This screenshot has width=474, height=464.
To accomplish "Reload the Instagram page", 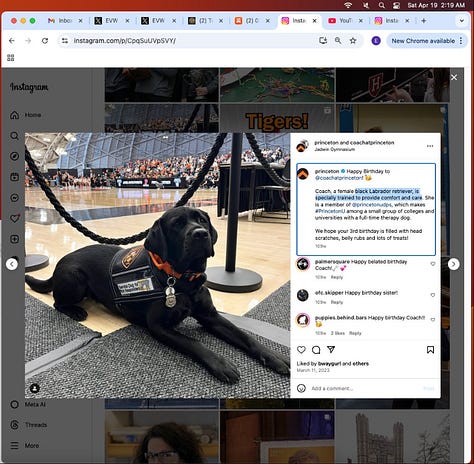I will 45,41.
